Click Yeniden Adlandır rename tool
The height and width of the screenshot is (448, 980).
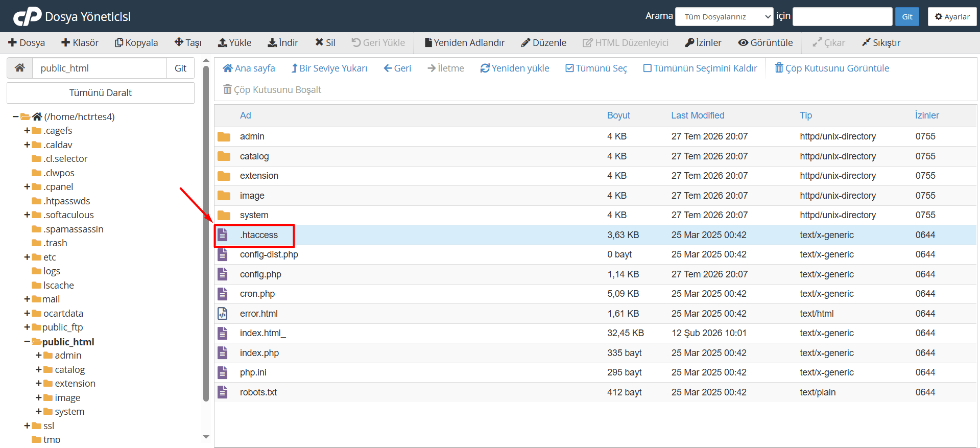pyautogui.click(x=465, y=42)
